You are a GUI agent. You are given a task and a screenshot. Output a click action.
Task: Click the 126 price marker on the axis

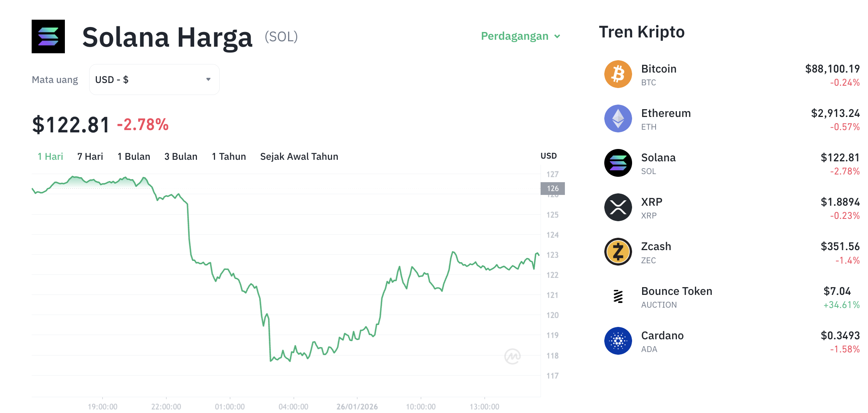553,188
